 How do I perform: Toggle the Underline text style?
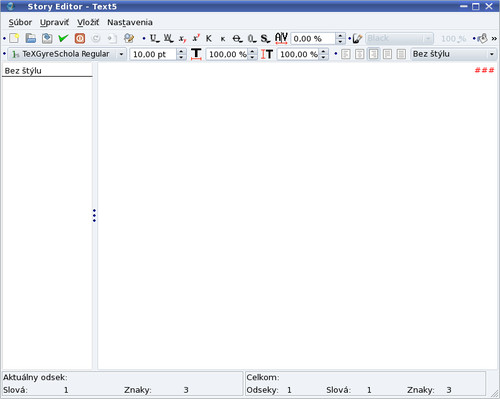(x=154, y=39)
